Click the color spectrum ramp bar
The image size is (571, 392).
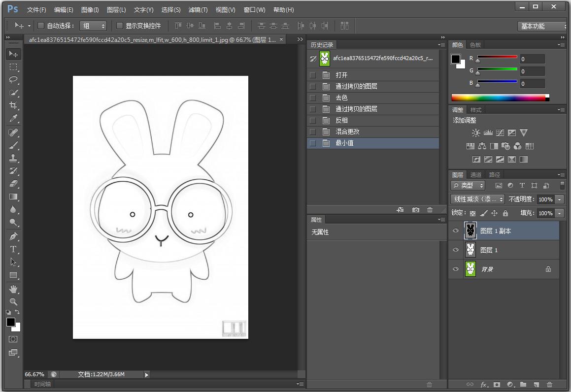(498, 98)
